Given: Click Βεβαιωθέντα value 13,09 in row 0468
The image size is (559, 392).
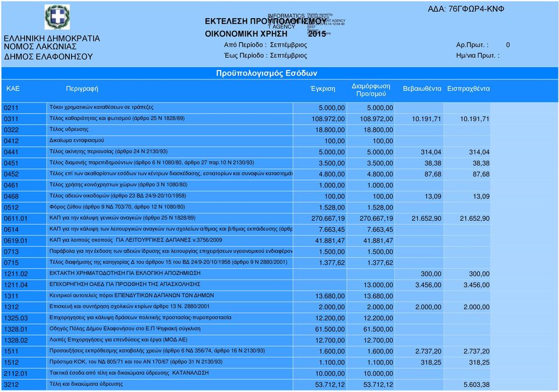Looking at the screenshot, I should [x=433, y=196].
